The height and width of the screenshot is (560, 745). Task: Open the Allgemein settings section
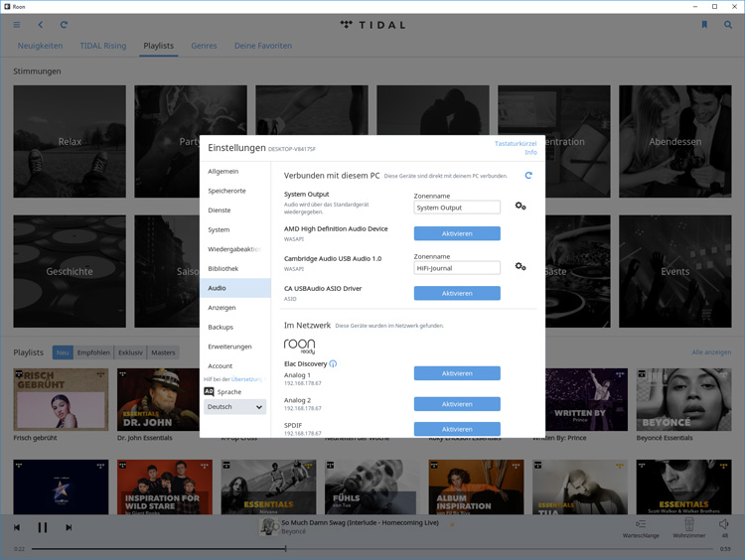235,172
